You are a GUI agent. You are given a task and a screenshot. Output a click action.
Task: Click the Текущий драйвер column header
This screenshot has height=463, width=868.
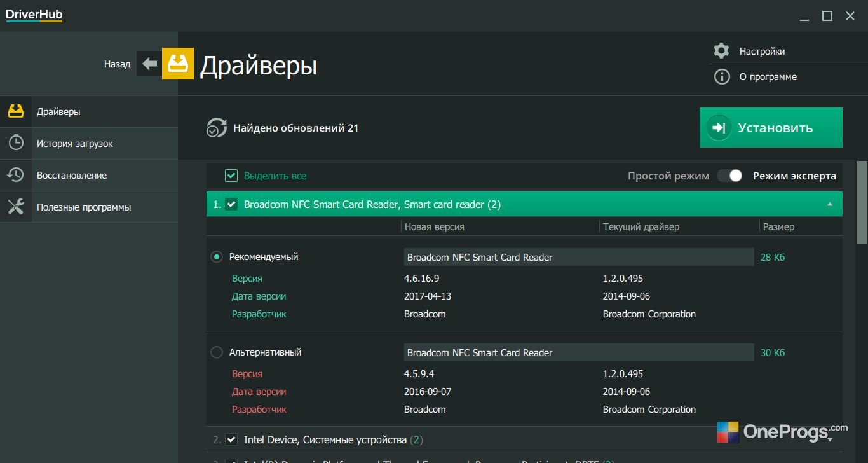click(x=641, y=226)
